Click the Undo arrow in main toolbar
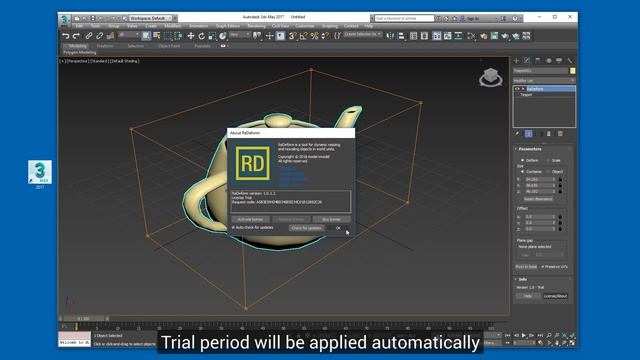The width and height of the screenshot is (640, 360). pyautogui.click(x=66, y=36)
